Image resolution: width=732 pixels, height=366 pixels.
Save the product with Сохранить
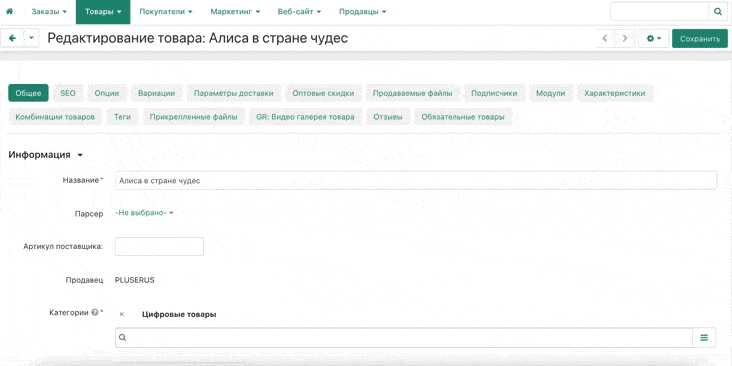coord(700,39)
